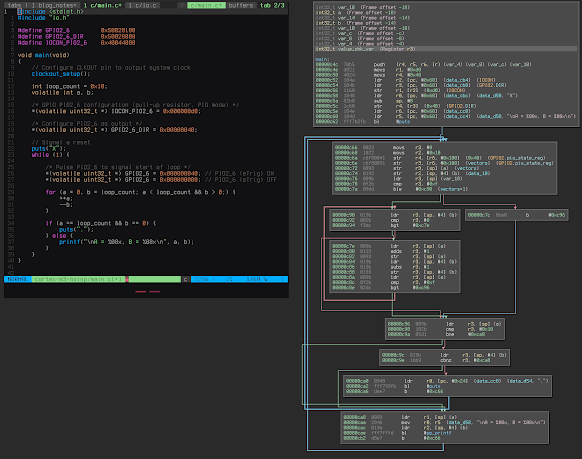Click the 'if (a == loop_count' line
Screen dimensions: 582x459
pyautogui.click(x=101, y=223)
